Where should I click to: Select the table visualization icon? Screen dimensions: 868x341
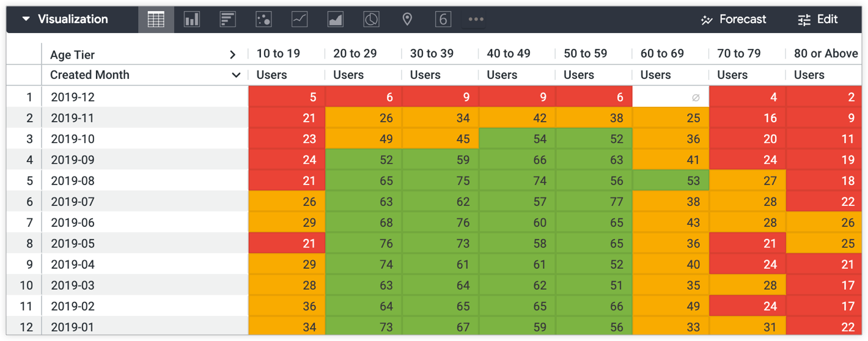(x=156, y=20)
